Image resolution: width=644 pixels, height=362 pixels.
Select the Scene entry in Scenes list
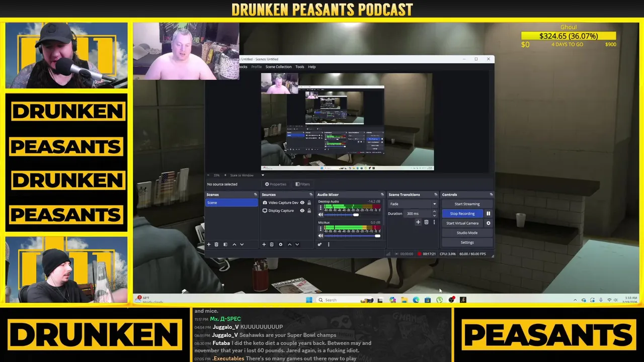click(x=231, y=203)
